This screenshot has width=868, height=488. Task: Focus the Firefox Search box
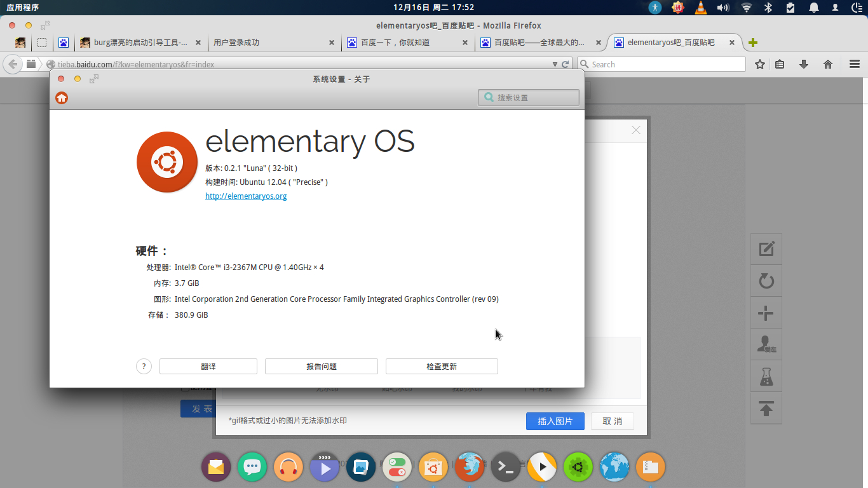pos(661,64)
